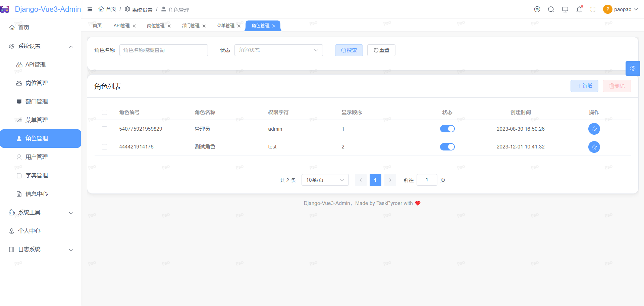Close the 菜单管理 tab

click(239, 26)
